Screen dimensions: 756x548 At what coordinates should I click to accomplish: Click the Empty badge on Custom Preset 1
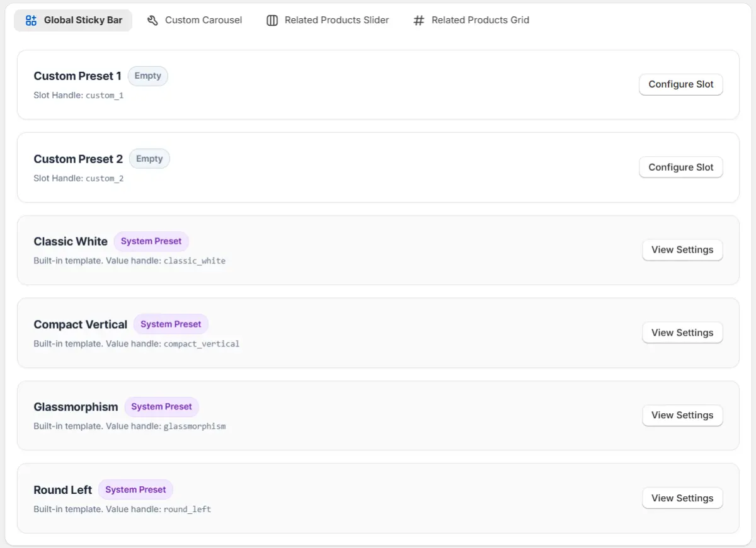(148, 76)
